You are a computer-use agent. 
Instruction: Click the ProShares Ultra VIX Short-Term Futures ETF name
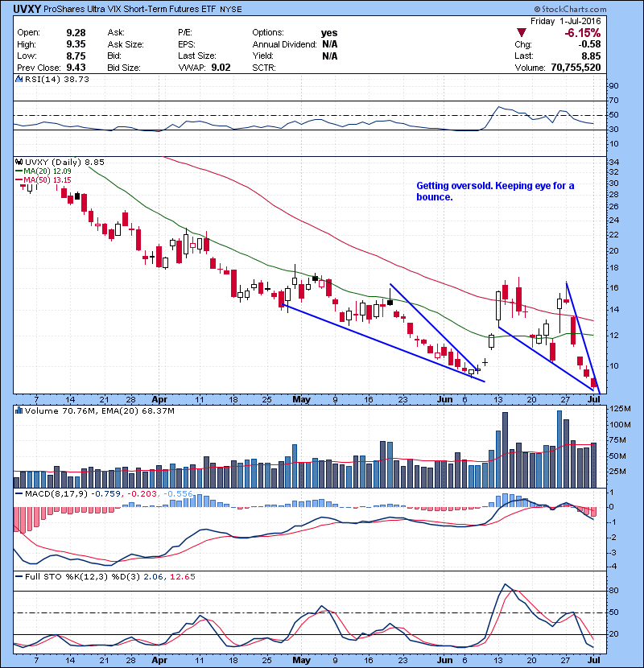[130, 9]
